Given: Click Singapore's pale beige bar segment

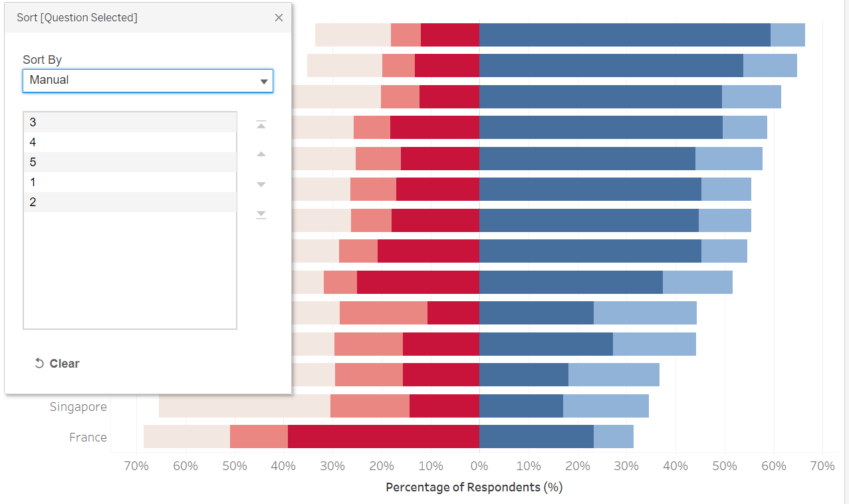Looking at the screenshot, I should tap(244, 406).
